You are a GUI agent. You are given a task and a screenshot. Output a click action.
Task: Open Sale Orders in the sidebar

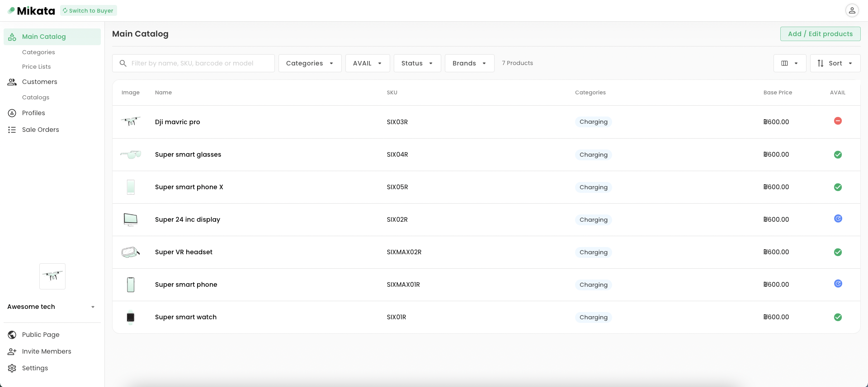coord(41,130)
